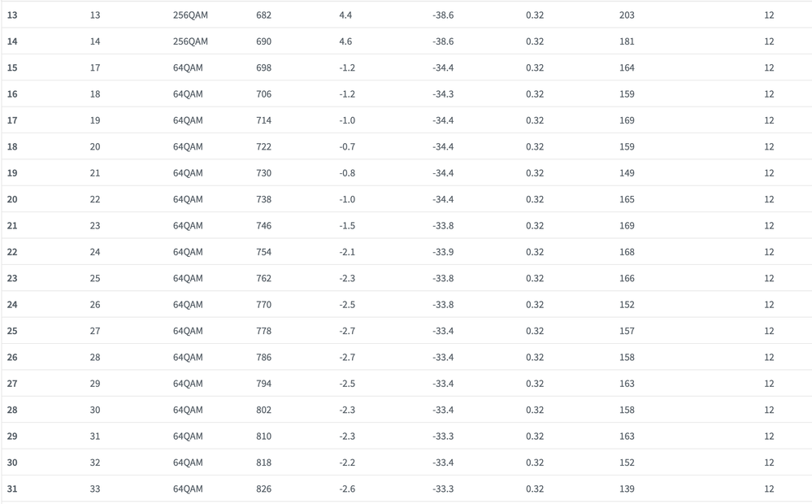
Task: Click the 157 value in row 25
Action: click(627, 331)
